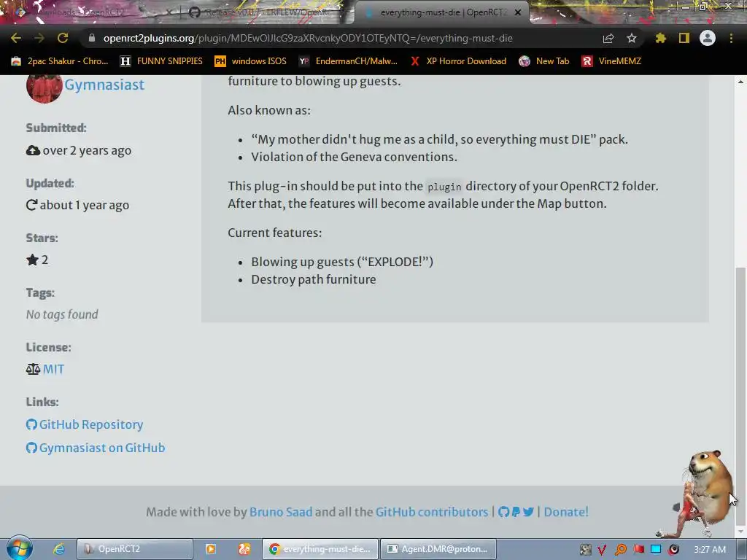Open 2pac Shakur bookmark
The height and width of the screenshot is (560, 747).
coord(60,61)
